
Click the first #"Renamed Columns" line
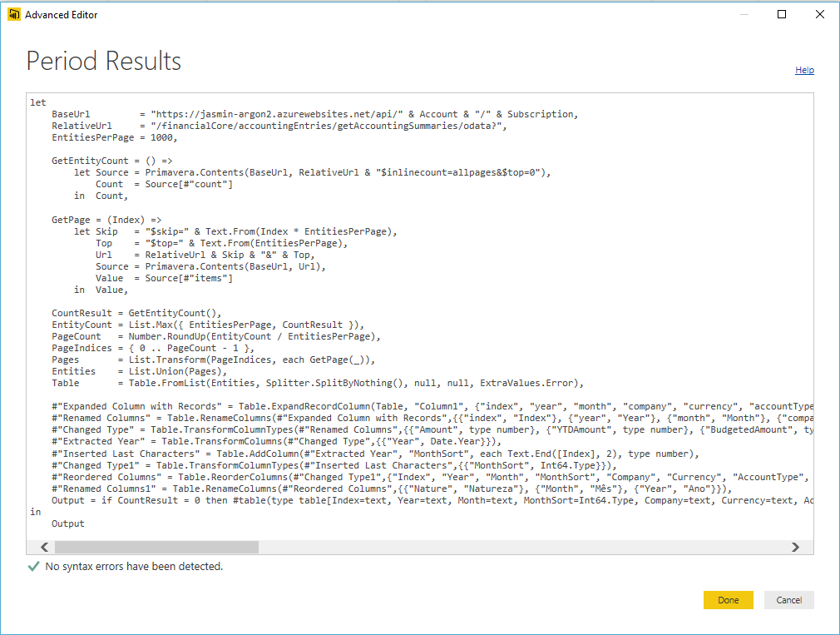[x=432, y=418]
